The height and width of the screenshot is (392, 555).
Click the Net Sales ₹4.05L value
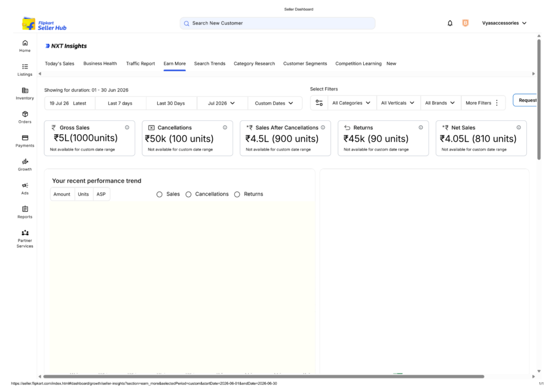pyautogui.click(x=478, y=139)
